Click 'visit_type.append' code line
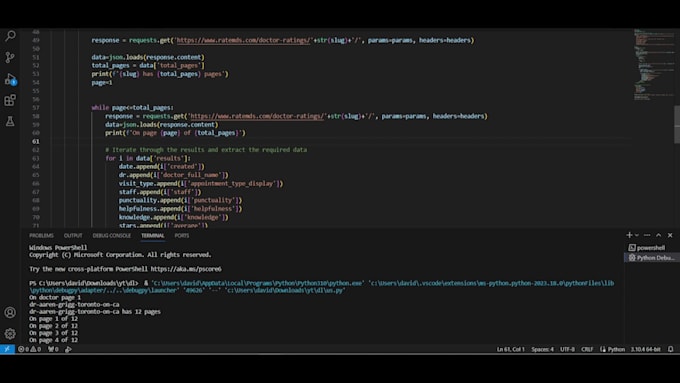Viewport: 680px width, 383px height. tap(201, 183)
